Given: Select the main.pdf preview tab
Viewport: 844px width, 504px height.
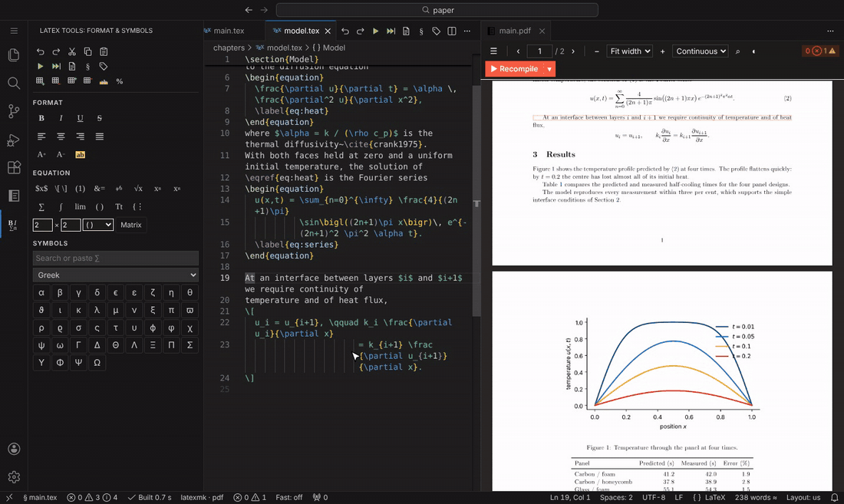Looking at the screenshot, I should tap(515, 31).
